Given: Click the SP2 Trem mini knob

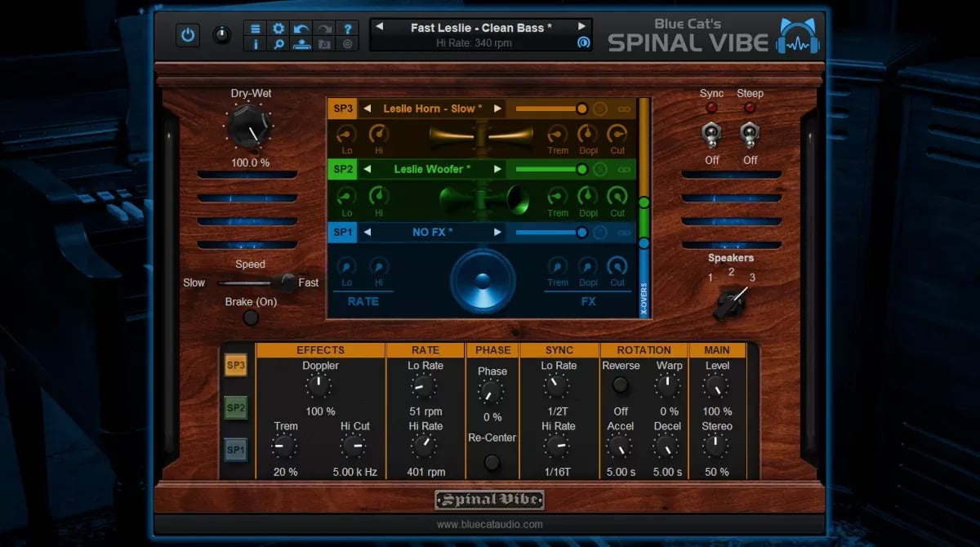Looking at the screenshot, I should coord(558,197).
